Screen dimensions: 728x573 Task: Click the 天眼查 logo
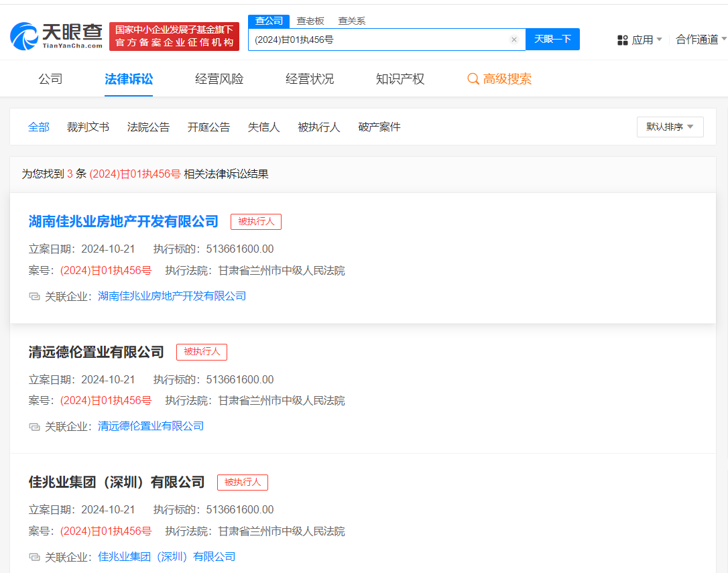coord(57,36)
